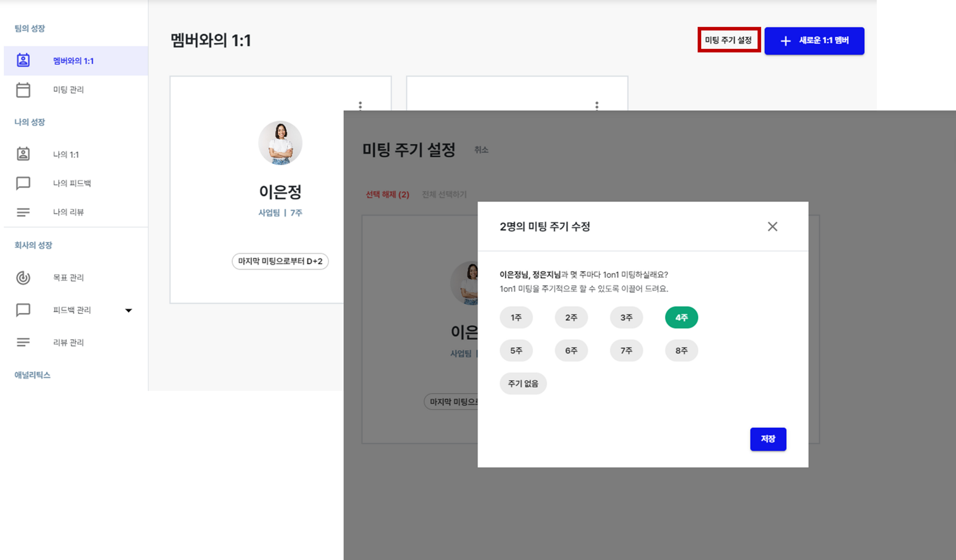
Task: Click 새로운 1:1 멤버 button
Action: (815, 41)
